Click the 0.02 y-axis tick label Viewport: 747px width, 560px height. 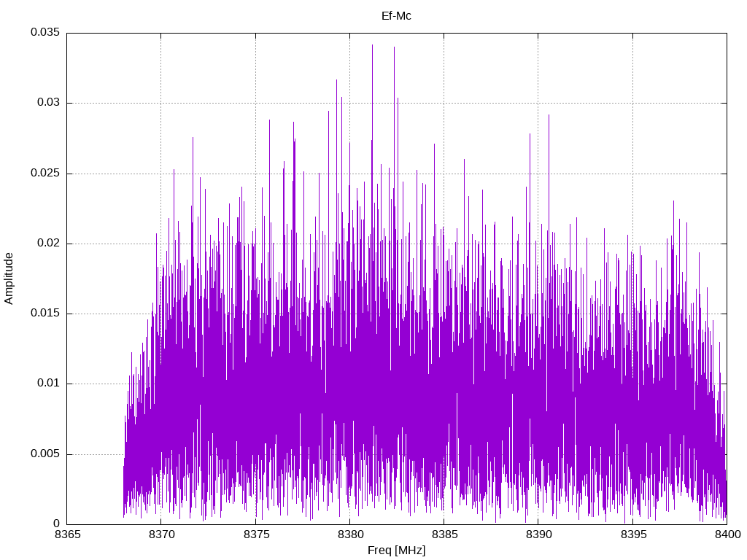[x=49, y=243]
